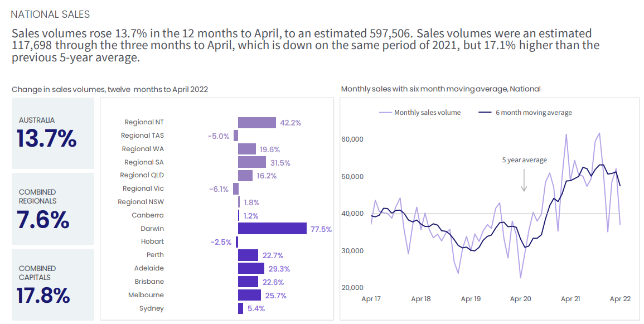Image resolution: width=644 pixels, height=324 pixels.
Task: Open the Combined Capitals 17.8% card
Action: (x=53, y=285)
